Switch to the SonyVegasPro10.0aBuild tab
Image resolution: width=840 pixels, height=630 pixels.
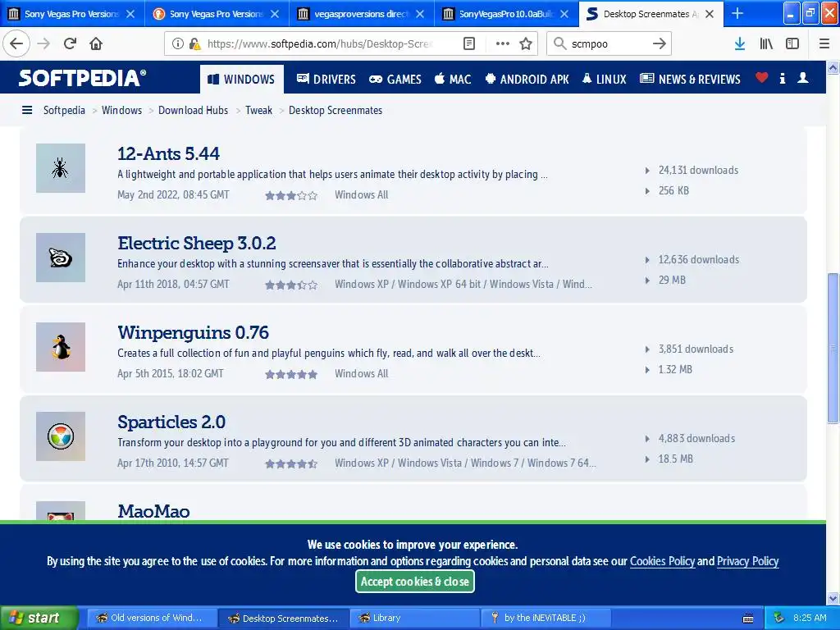click(x=506, y=13)
